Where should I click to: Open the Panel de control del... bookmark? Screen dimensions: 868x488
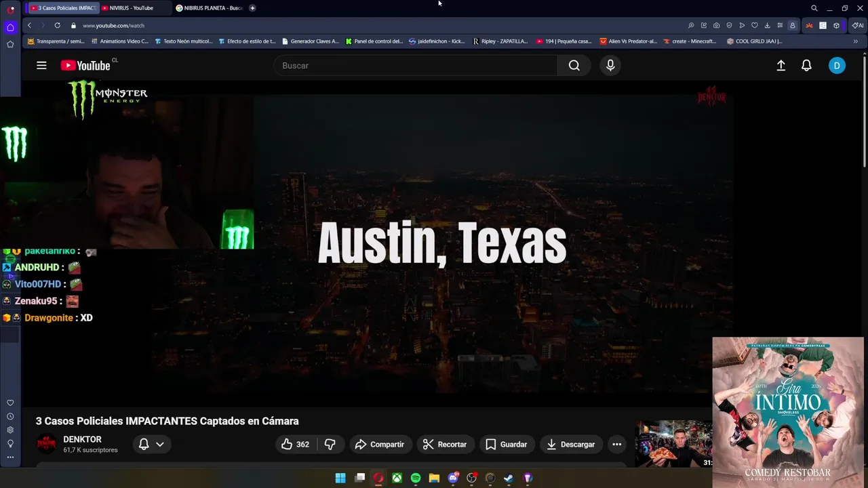click(x=374, y=41)
